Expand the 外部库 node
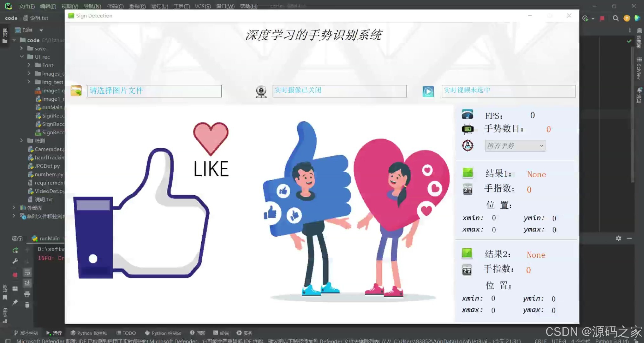This screenshot has width=644, height=343. [x=14, y=207]
